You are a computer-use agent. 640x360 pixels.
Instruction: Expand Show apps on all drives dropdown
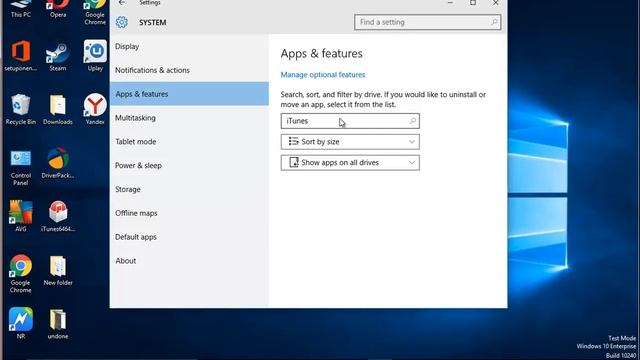tap(350, 162)
